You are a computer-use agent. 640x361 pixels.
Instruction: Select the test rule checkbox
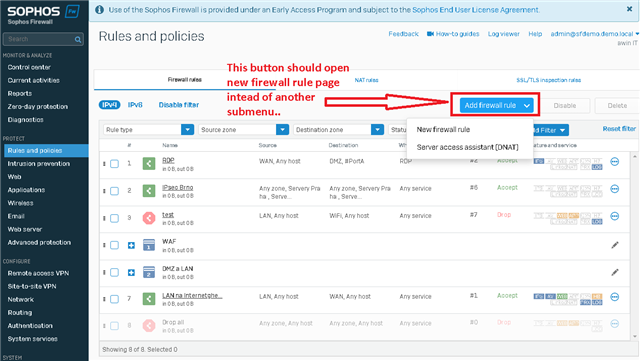point(115,218)
